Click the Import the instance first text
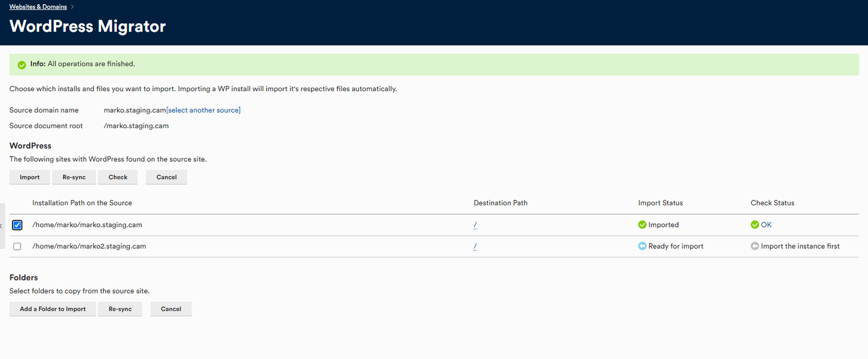Viewport: 868px width, 359px height. (x=800, y=246)
